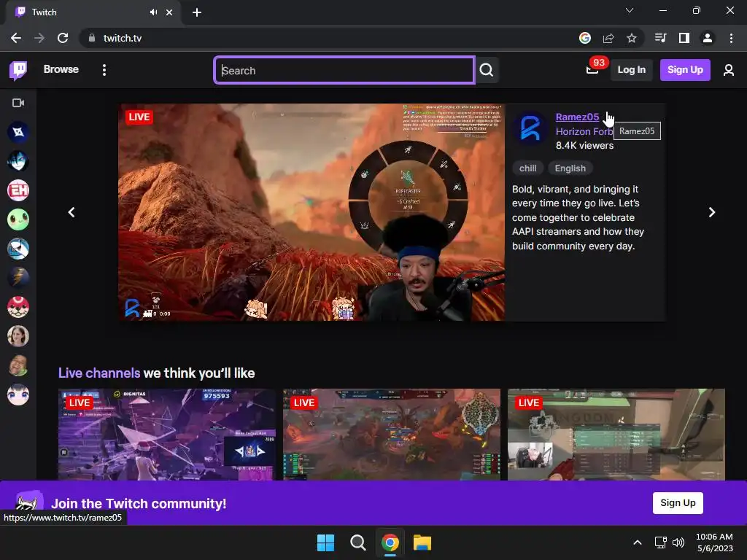The height and width of the screenshot is (560, 747).
Task: Open taskbar Search
Action: pyautogui.click(x=357, y=542)
